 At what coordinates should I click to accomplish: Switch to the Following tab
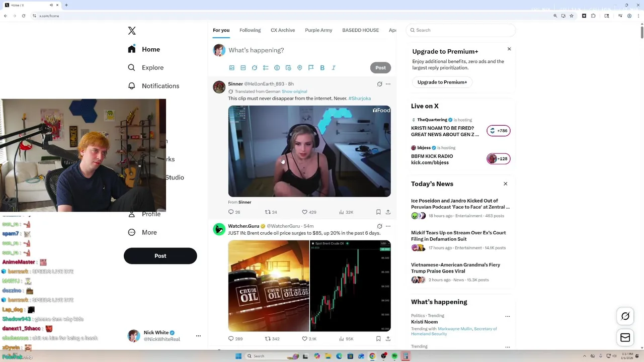pyautogui.click(x=250, y=30)
